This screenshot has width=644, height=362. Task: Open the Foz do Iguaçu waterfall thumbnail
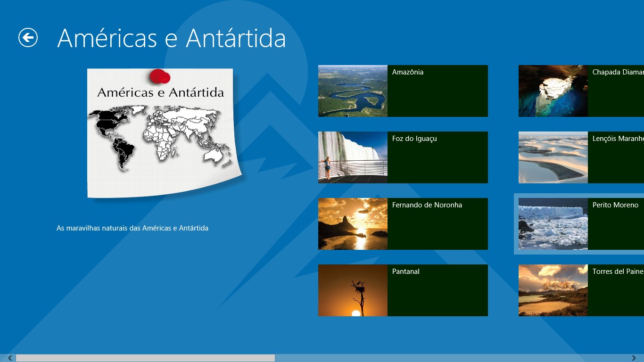click(x=353, y=157)
